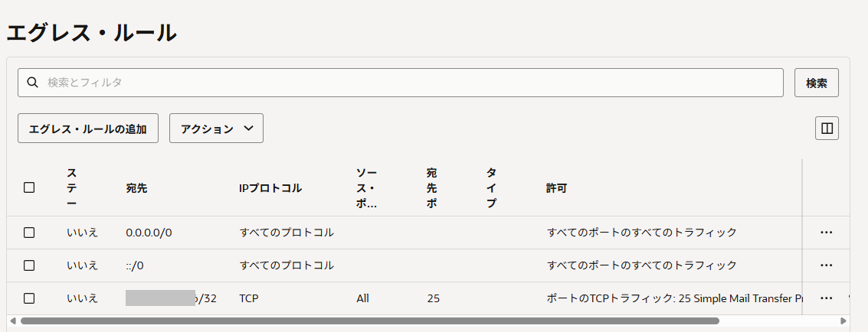
Task: Click the horizontal scrollbar thumb
Action: [x=369, y=321]
